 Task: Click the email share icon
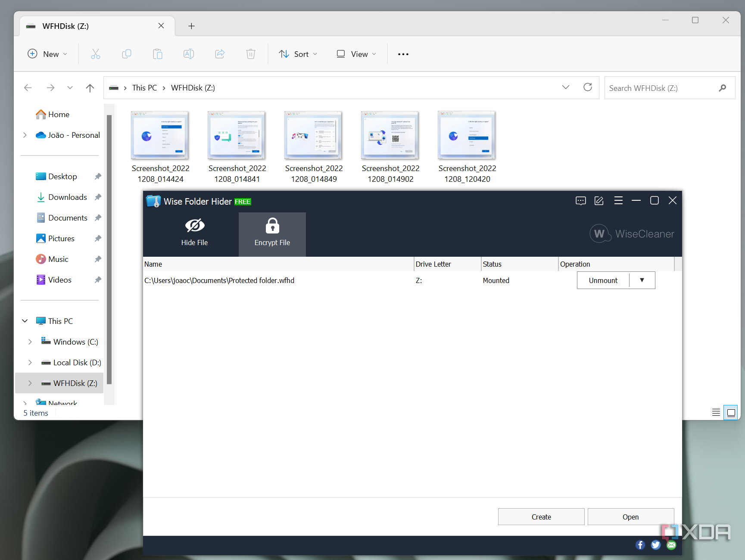(671, 544)
